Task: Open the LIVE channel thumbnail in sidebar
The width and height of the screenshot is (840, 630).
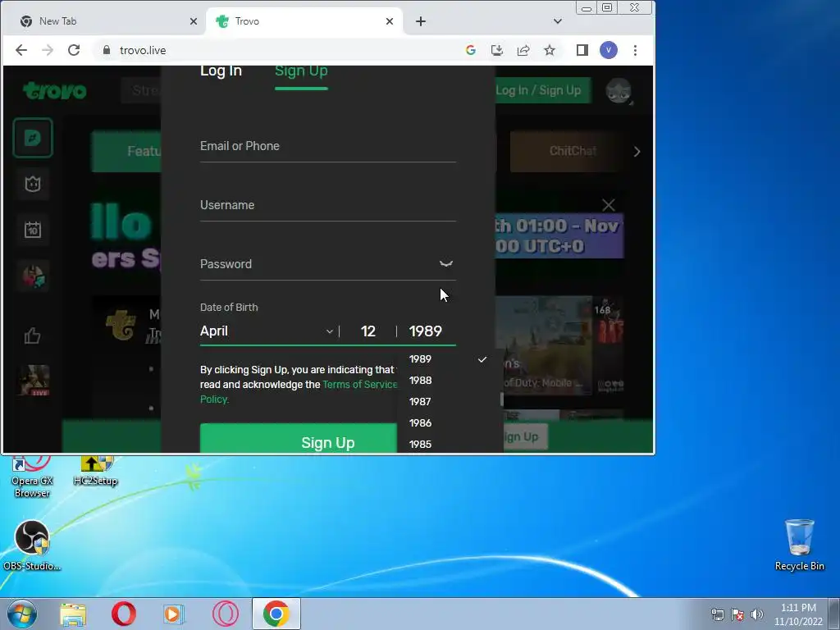Action: click(x=34, y=380)
